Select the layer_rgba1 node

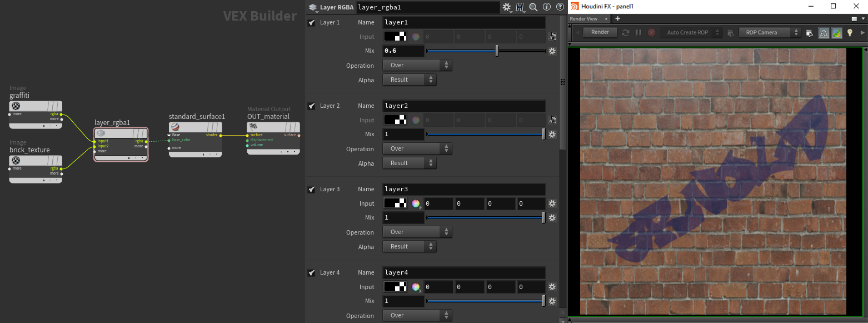click(x=121, y=145)
